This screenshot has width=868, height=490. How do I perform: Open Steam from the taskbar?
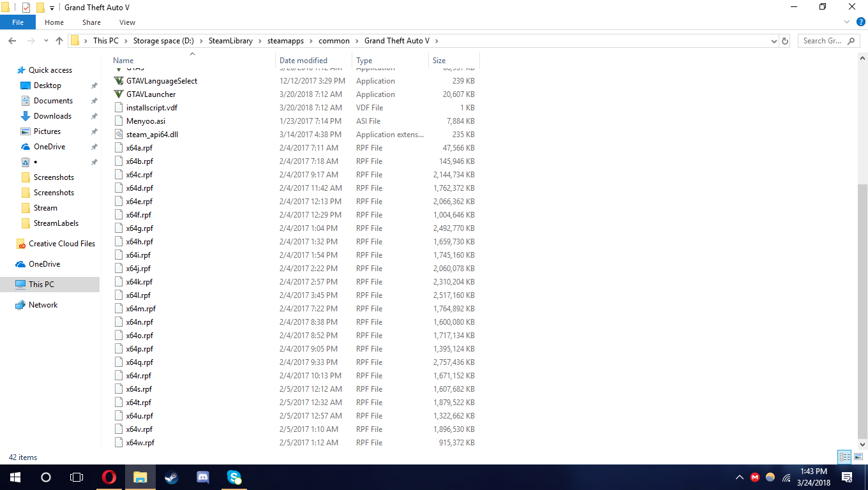[172, 477]
